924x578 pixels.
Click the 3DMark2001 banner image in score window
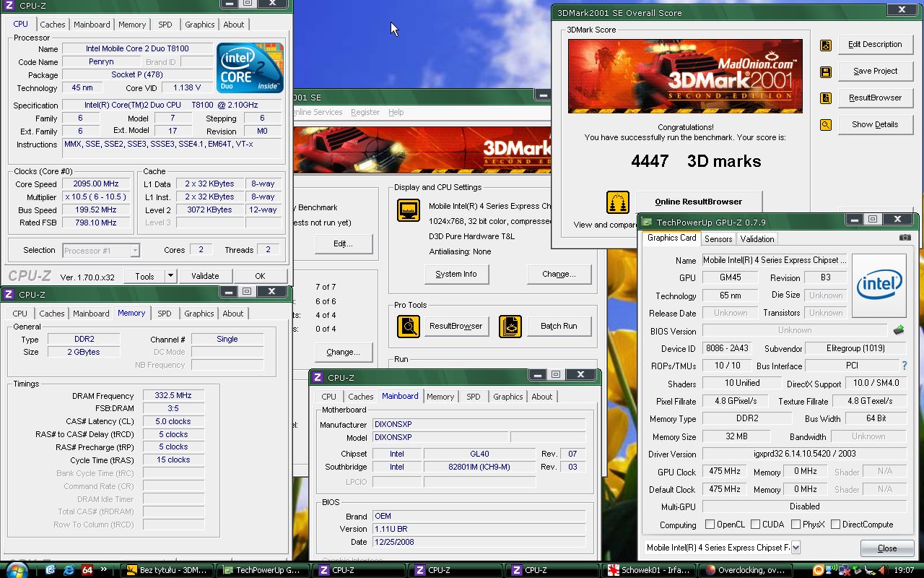(685, 77)
